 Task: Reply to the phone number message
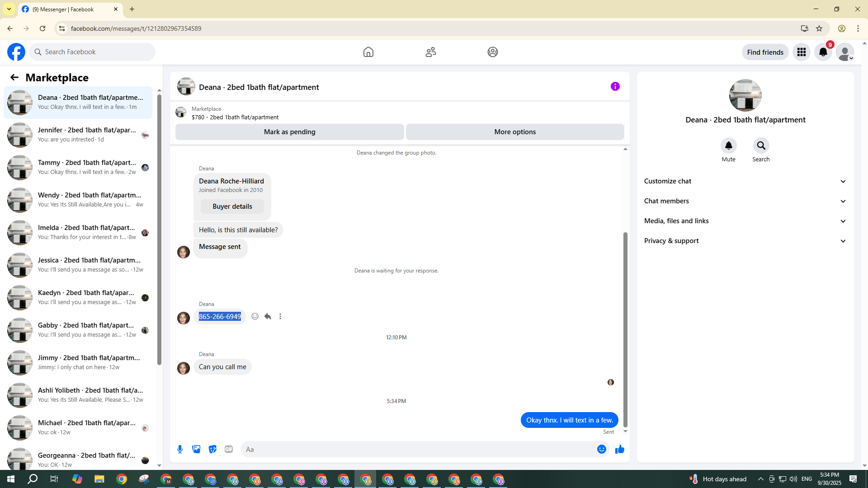pyautogui.click(x=268, y=316)
